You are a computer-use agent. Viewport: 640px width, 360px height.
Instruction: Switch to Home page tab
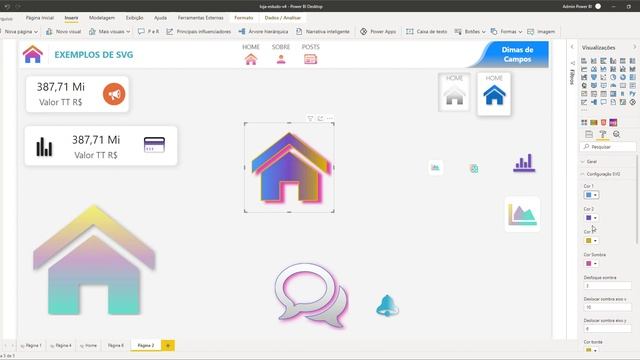[89, 345]
